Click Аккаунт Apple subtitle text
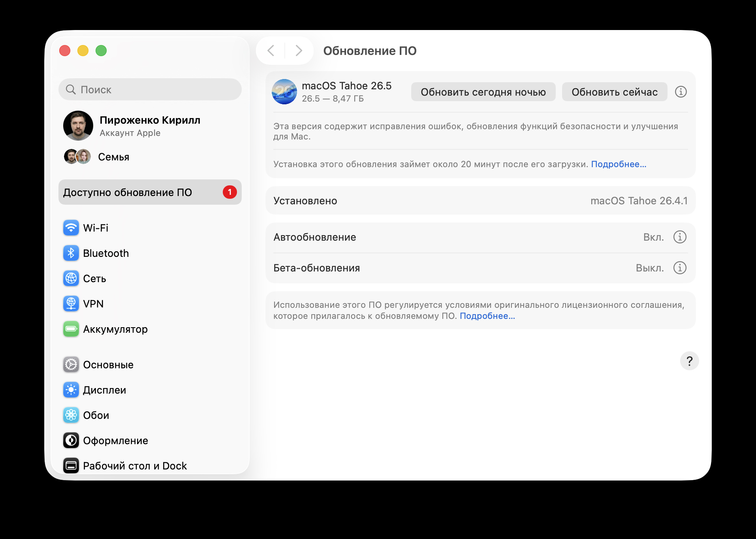 tap(130, 133)
